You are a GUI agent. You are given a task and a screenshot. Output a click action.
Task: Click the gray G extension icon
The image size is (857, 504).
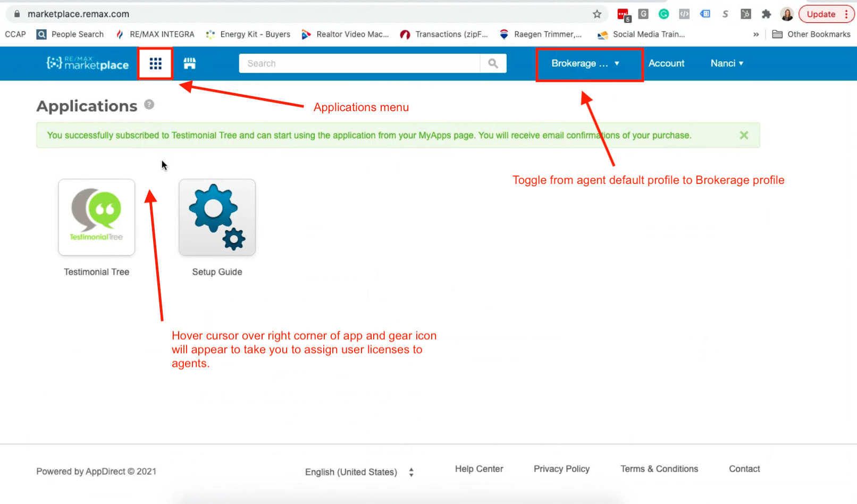643,14
